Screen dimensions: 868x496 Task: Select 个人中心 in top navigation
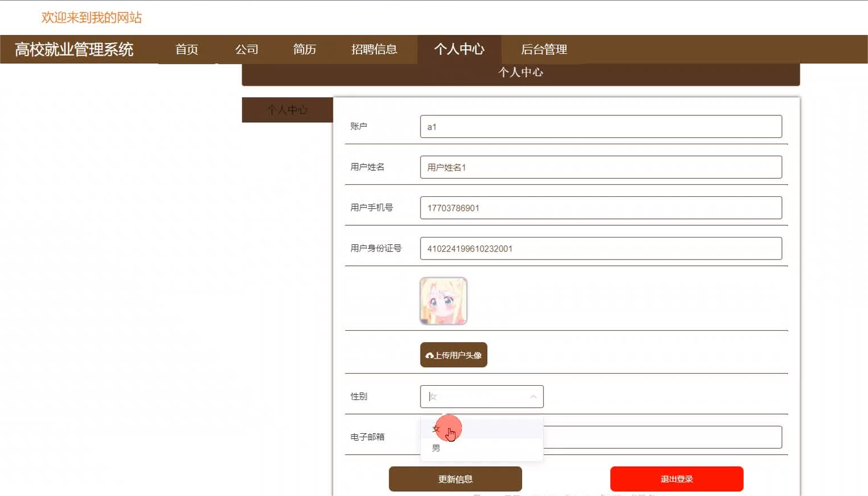coord(459,49)
